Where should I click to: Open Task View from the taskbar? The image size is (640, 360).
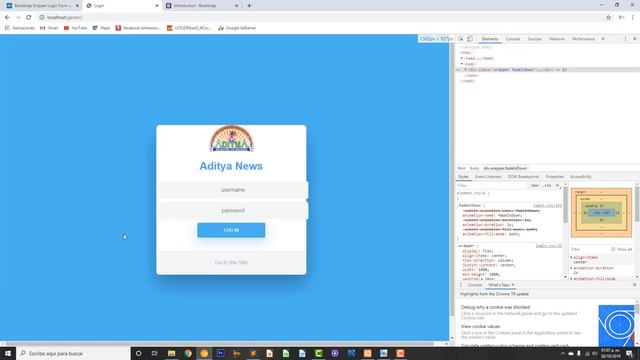[x=155, y=353]
